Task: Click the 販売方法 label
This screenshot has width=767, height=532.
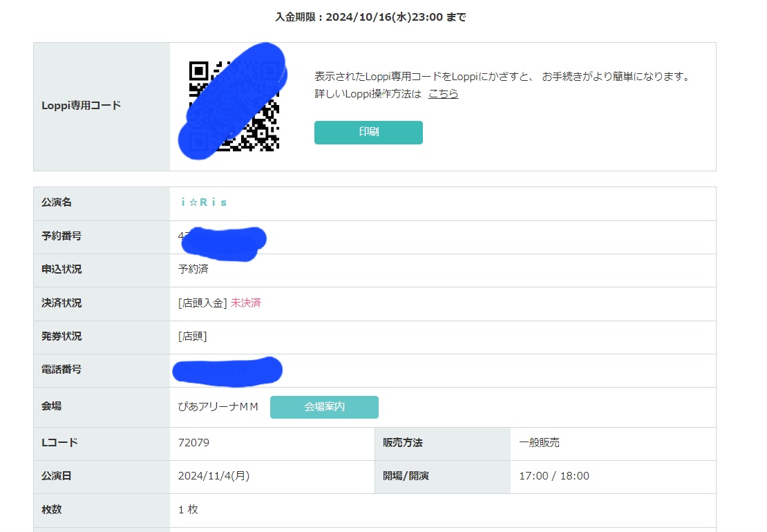Action: pos(403,442)
